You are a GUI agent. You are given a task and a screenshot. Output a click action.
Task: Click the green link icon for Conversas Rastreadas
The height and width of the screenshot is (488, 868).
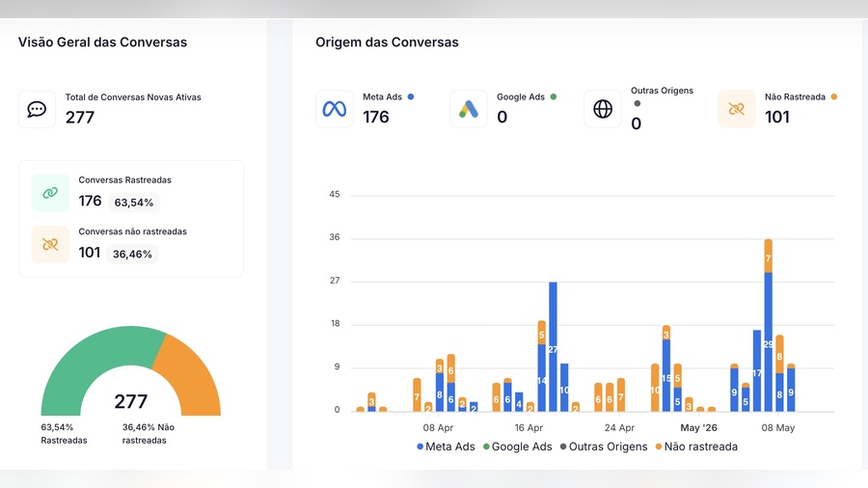click(x=50, y=193)
